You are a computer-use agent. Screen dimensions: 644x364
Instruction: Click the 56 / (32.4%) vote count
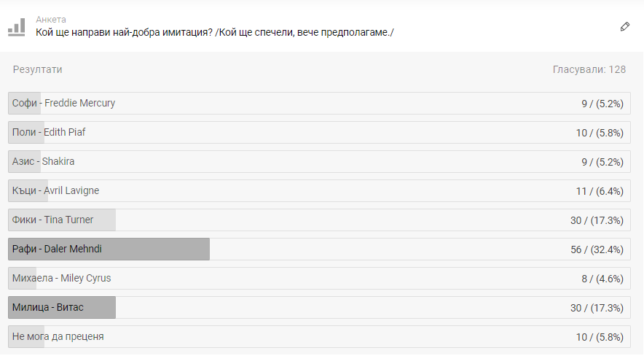[597, 249]
